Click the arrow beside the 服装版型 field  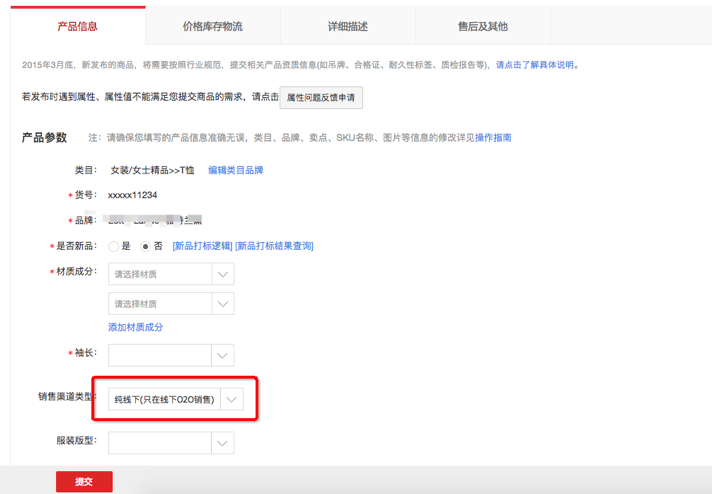click(222, 443)
